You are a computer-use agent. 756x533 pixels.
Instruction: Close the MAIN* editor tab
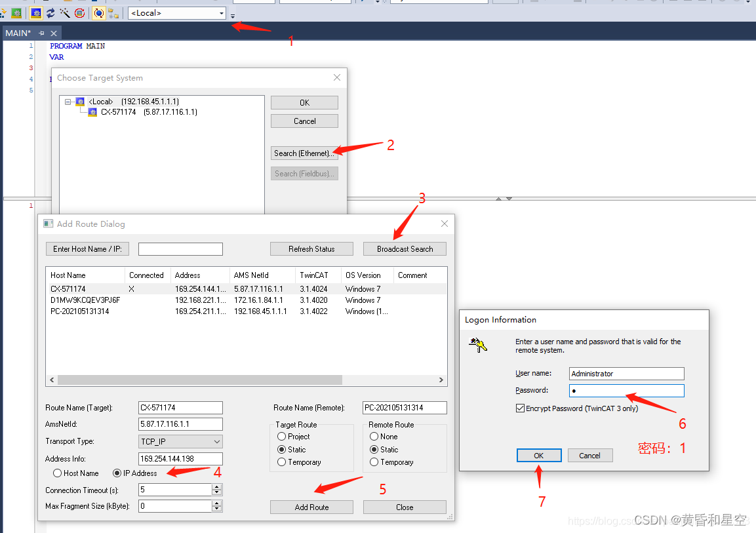click(54, 33)
